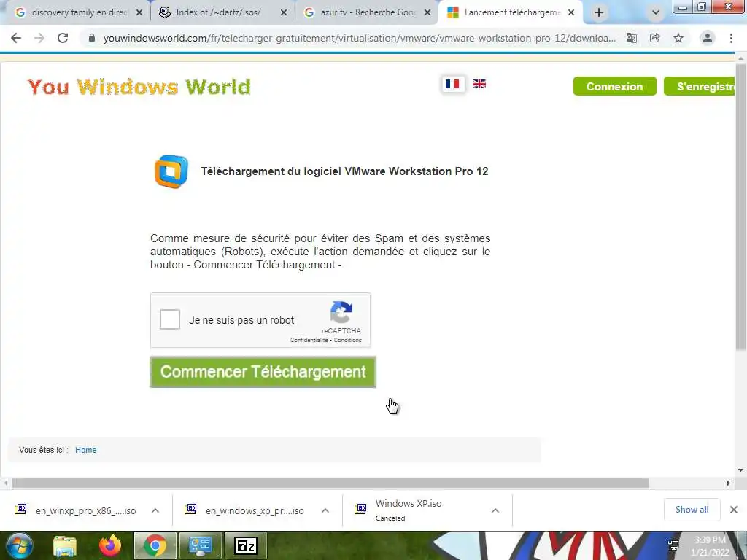Open the You Windows World logo link
The height and width of the screenshot is (560, 747).
click(x=139, y=87)
